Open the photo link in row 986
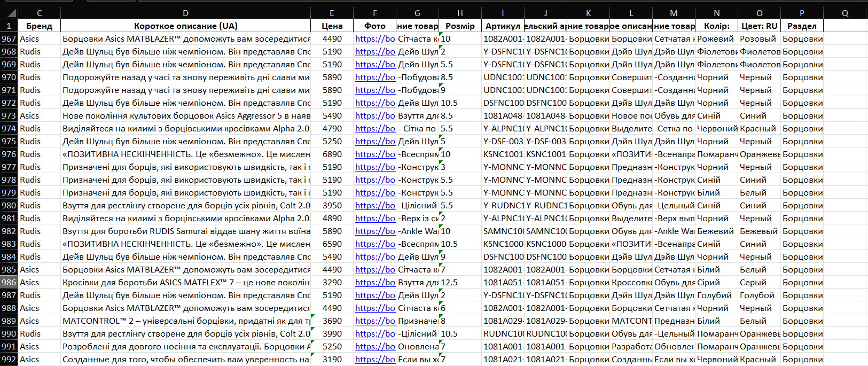This screenshot has width=868, height=366. [375, 282]
